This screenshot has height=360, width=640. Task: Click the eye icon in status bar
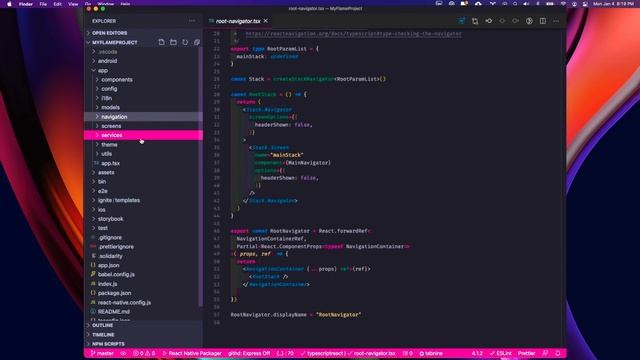point(123,353)
